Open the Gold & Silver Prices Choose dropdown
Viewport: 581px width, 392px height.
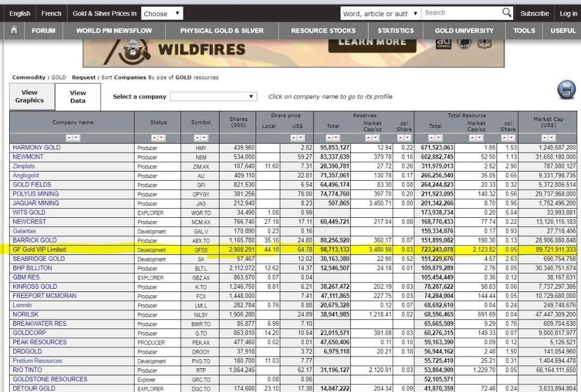[162, 13]
